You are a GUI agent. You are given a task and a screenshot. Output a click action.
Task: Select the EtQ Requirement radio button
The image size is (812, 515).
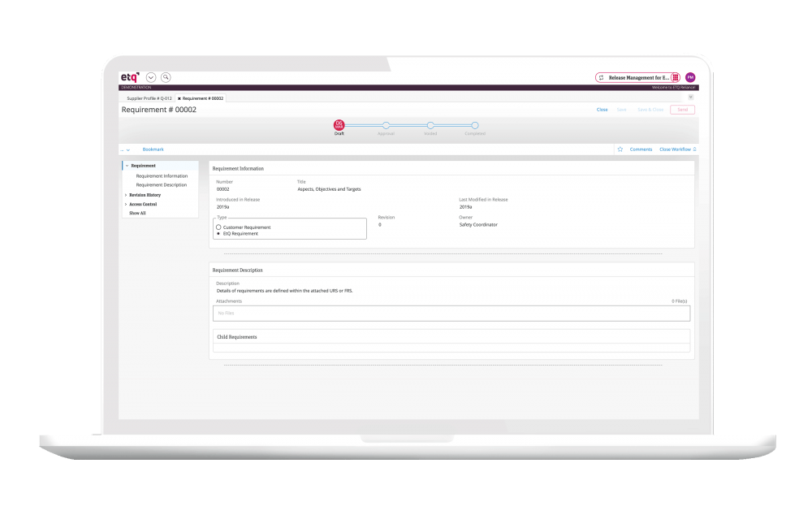[x=218, y=233]
